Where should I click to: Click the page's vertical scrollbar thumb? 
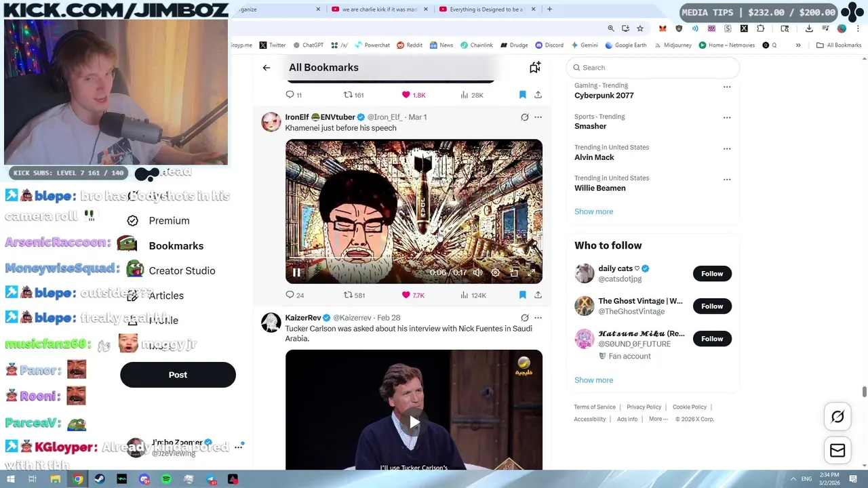864,392
